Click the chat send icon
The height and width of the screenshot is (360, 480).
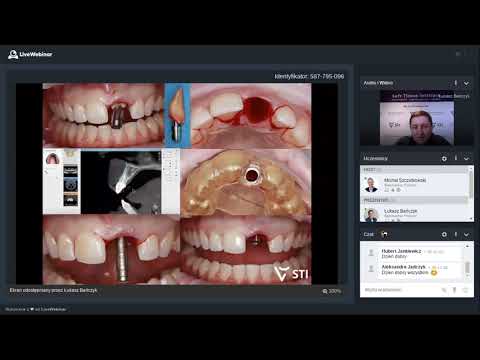465,290
